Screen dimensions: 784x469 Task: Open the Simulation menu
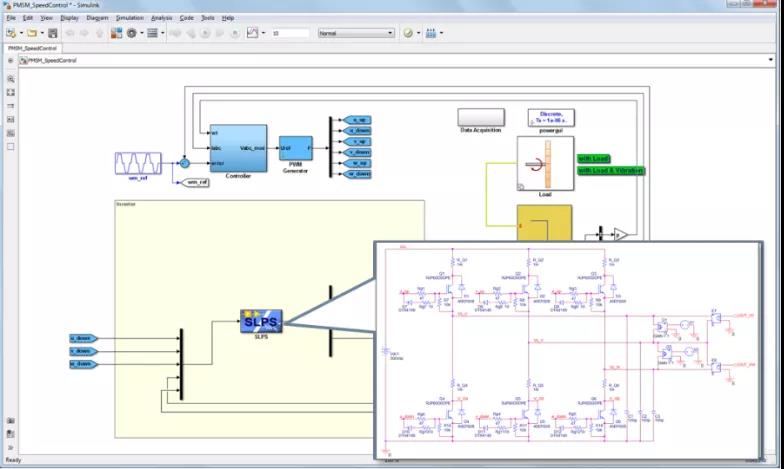pyautogui.click(x=130, y=18)
